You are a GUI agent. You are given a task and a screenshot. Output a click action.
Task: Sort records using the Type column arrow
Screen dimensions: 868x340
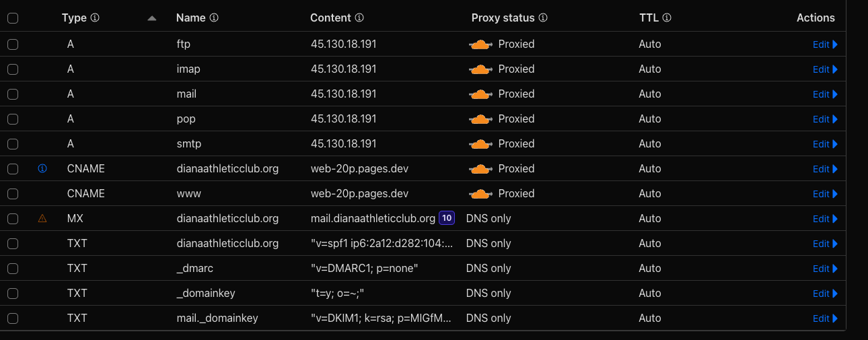152,18
